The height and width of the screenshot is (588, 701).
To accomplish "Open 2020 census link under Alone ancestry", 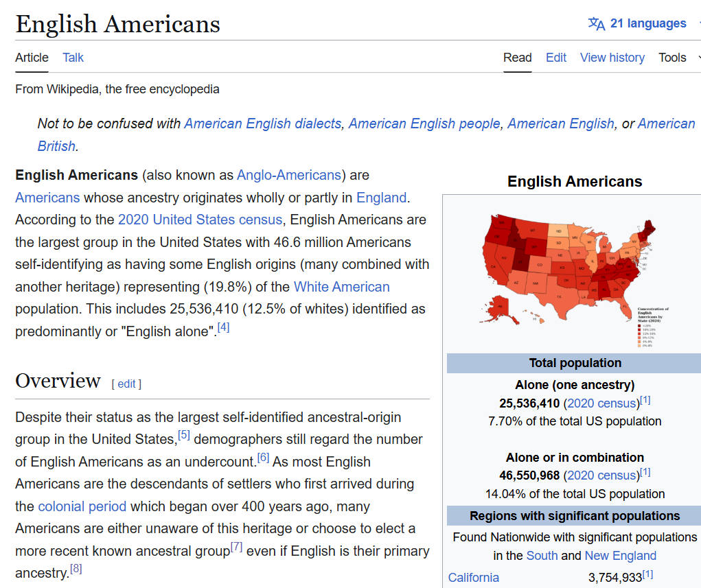I will tap(601, 403).
